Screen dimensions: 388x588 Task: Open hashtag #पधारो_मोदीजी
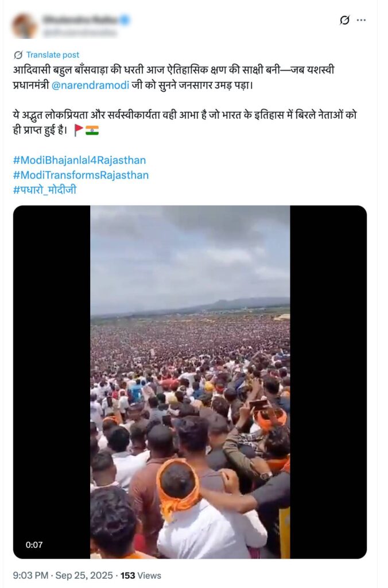(x=44, y=189)
